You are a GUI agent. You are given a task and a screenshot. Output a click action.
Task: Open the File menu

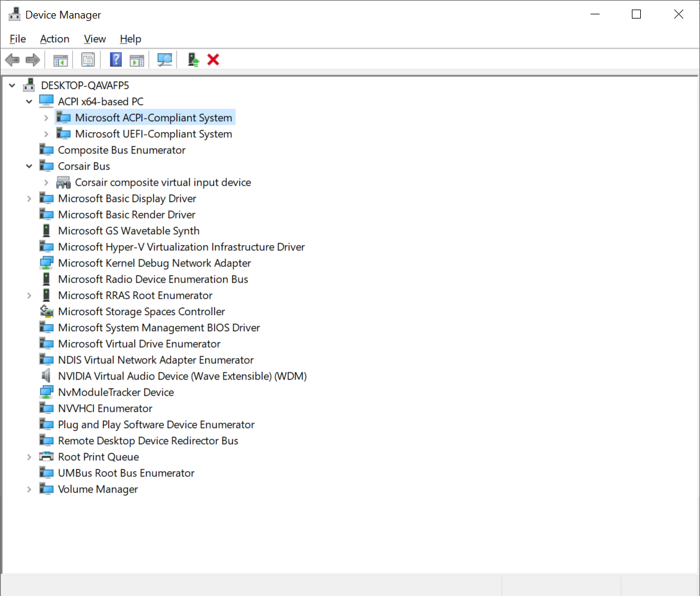point(18,39)
